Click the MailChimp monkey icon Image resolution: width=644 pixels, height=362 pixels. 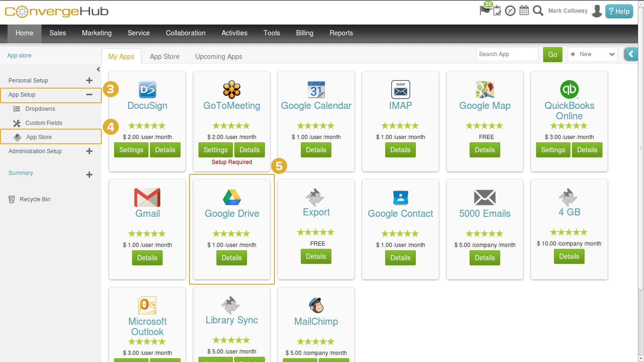click(316, 305)
